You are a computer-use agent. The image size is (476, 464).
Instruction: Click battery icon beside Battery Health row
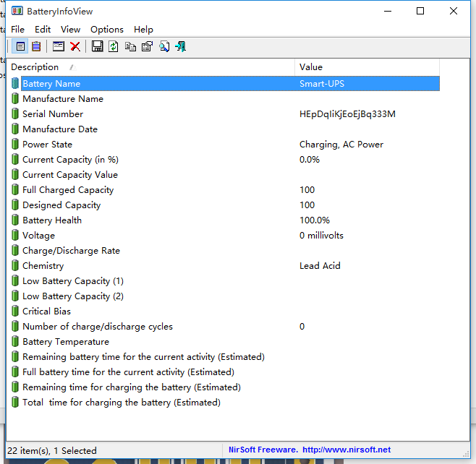coord(15,220)
